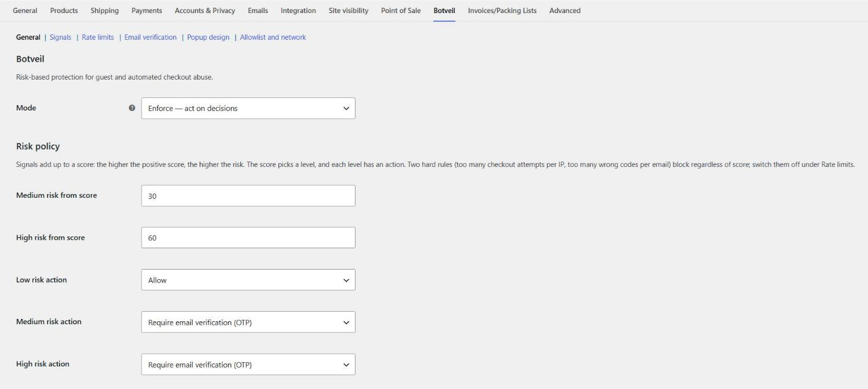Image resolution: width=868 pixels, height=389 pixels.
Task: Click the High risk from score field
Action: click(248, 238)
